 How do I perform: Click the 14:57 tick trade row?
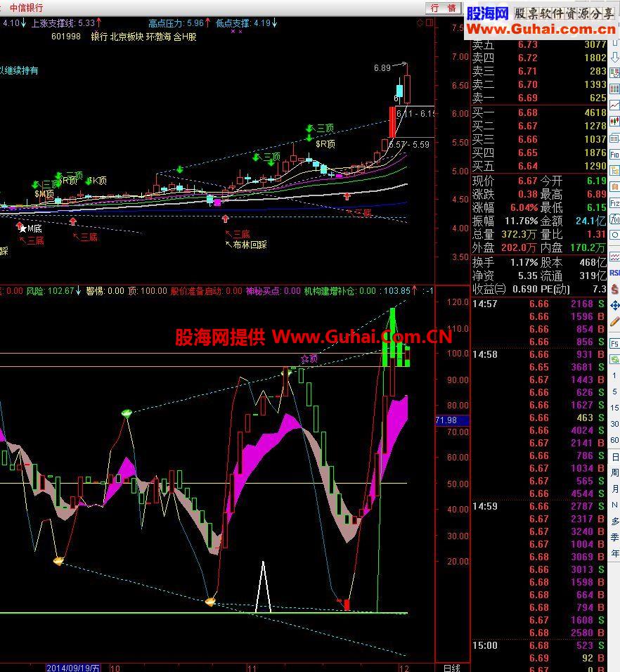tap(538, 304)
